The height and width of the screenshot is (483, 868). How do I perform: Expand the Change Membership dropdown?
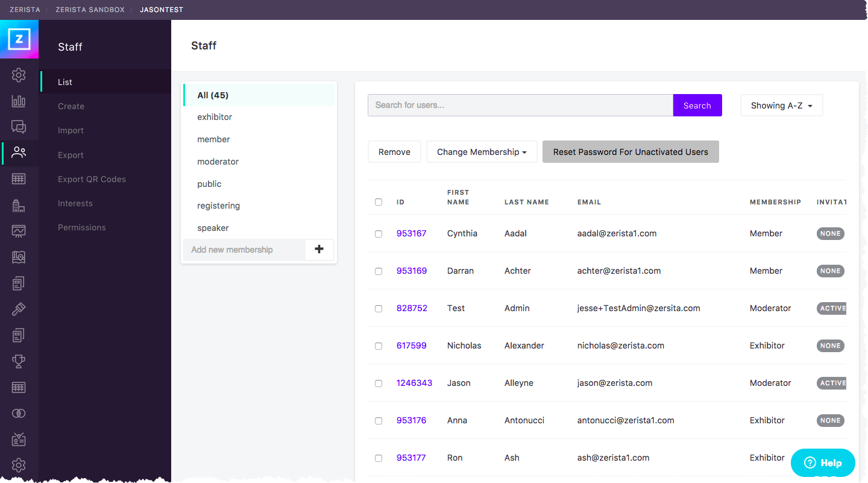click(x=482, y=152)
